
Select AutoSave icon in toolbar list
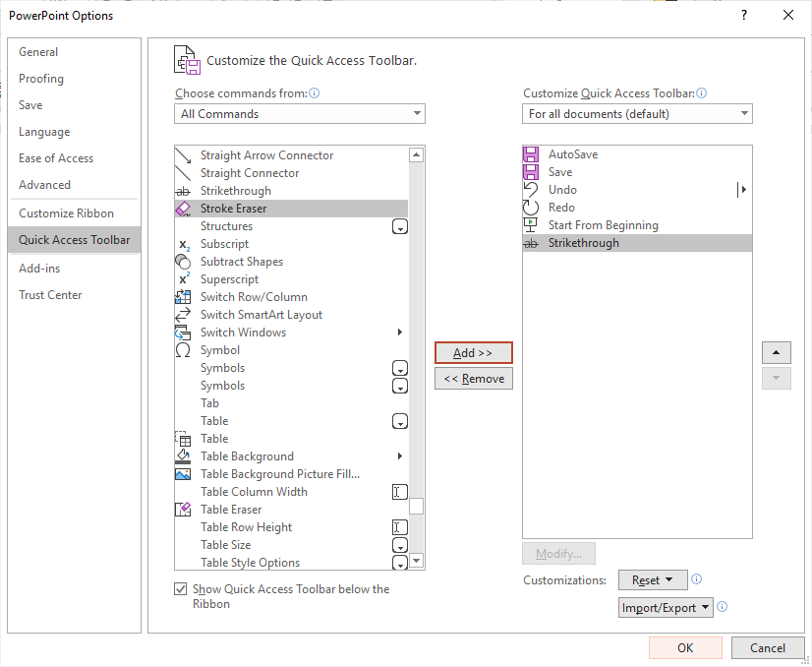click(531, 154)
